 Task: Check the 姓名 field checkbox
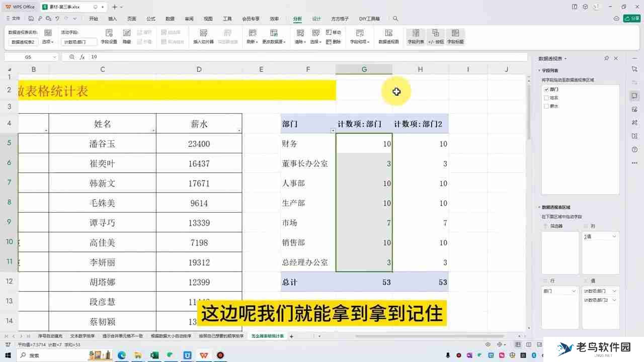point(546,98)
